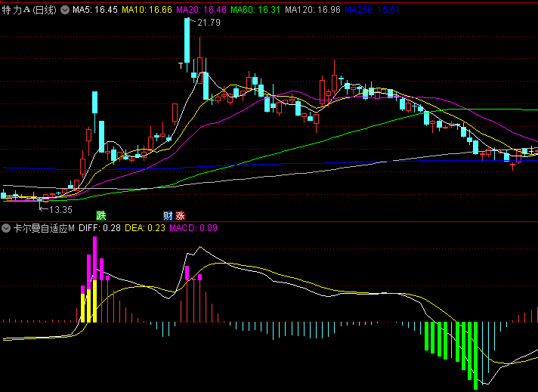This screenshot has height=392, width=538.
Task: Click the MA5: 16.45 label
Action: pyautogui.click(x=95, y=10)
